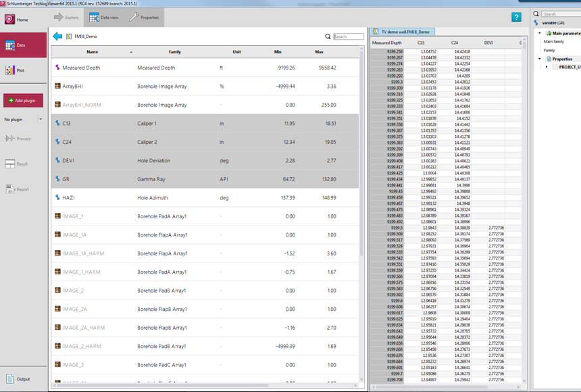Click the IMAGE_2_HARM array icon
The width and height of the screenshot is (581, 392).
click(57, 345)
